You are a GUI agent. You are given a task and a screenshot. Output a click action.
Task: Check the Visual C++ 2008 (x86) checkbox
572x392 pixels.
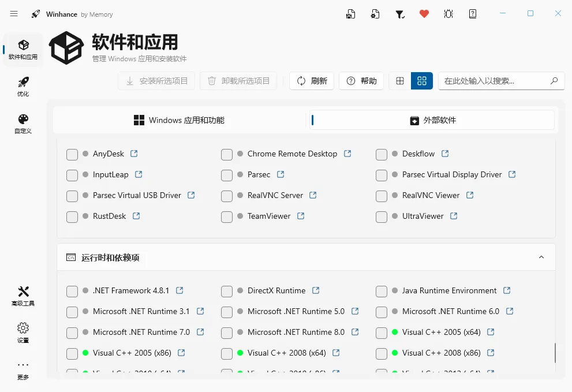(x=381, y=354)
